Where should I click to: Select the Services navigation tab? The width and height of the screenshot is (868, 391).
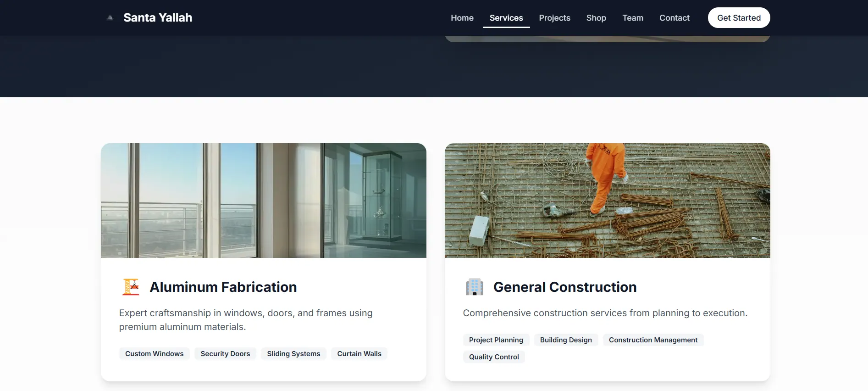click(x=506, y=18)
